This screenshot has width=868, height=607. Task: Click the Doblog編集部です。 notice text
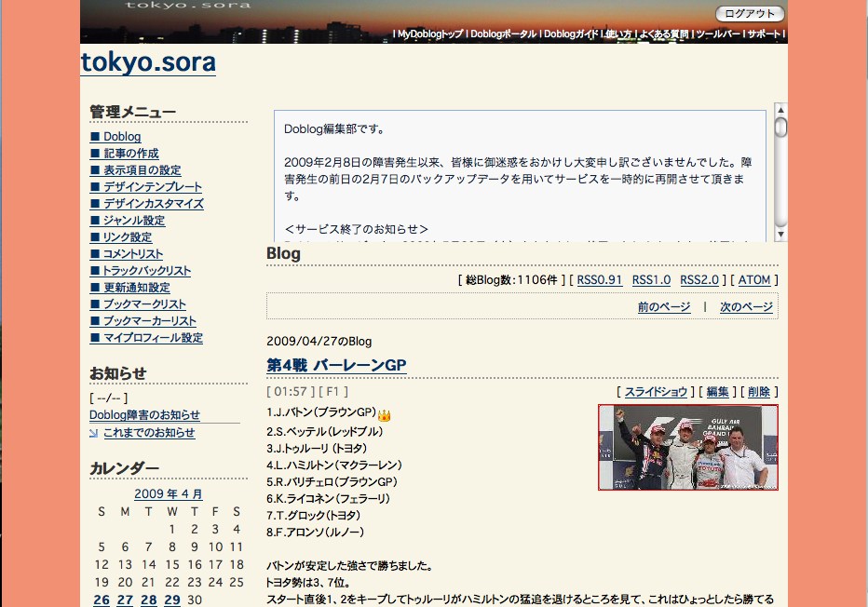[x=334, y=128]
